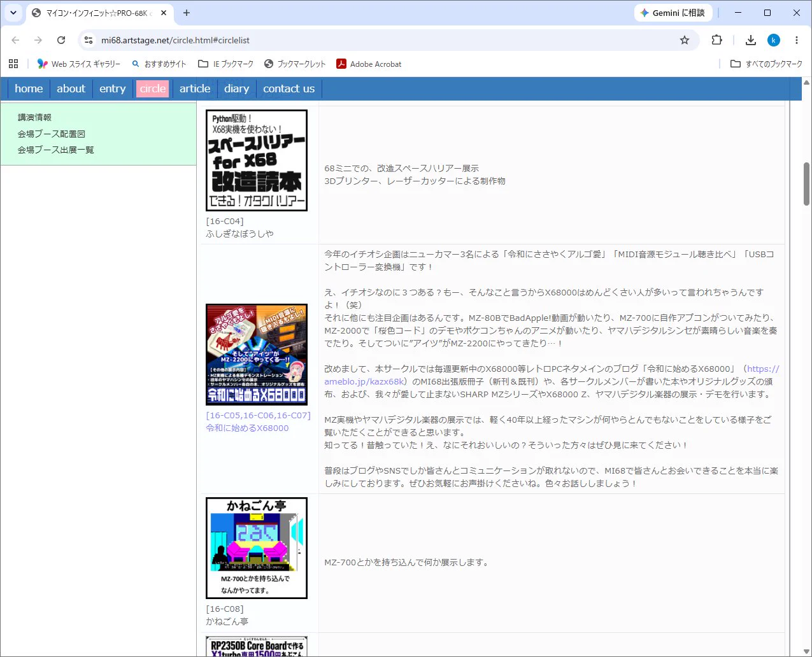Click the 'MZ-700とかを持ち込んで何か展示します。' description
Image resolution: width=812 pixels, height=657 pixels.
coord(406,562)
